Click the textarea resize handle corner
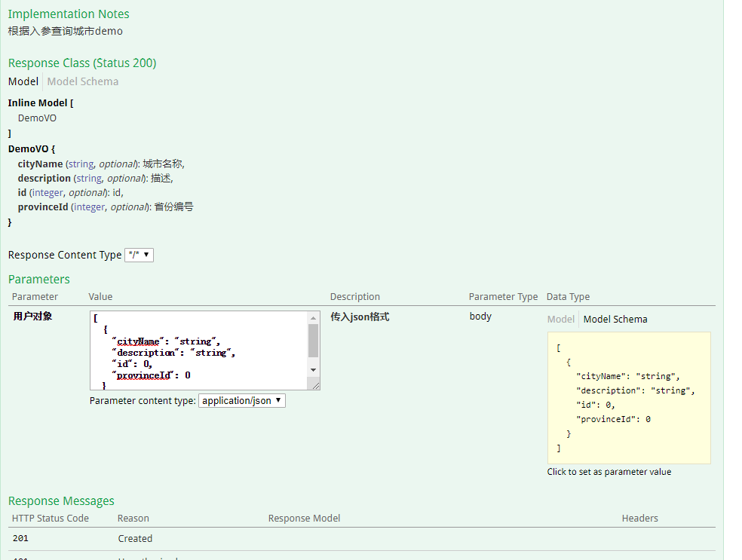742x560 pixels. pos(316,385)
